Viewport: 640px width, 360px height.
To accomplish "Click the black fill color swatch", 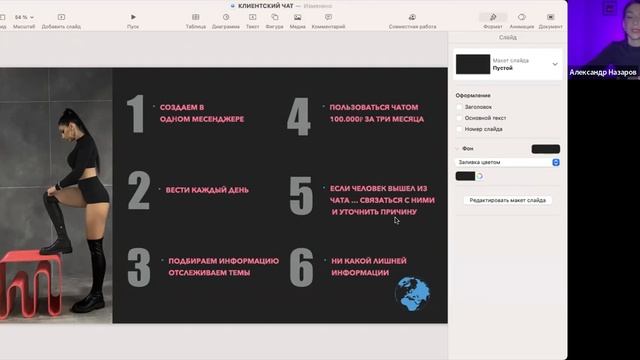I will pos(465,176).
